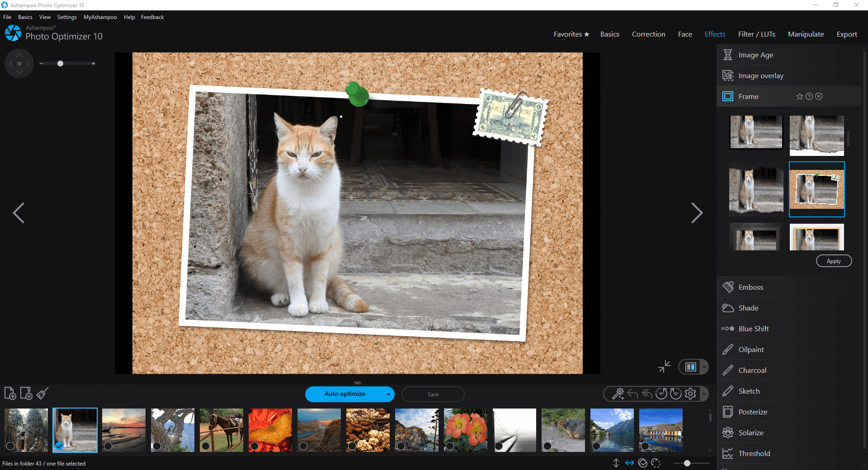Screen dimensions: 868x470
Task: Open the Auto optimize dropdown arrow
Action: point(387,394)
